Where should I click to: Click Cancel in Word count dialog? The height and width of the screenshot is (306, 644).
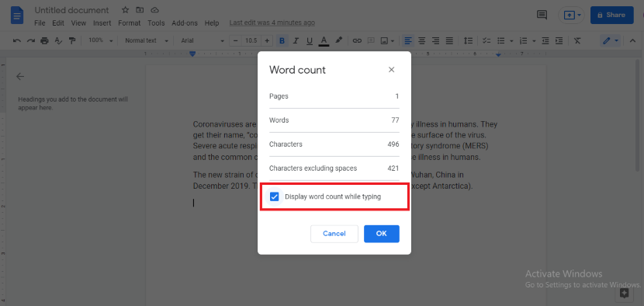334,234
